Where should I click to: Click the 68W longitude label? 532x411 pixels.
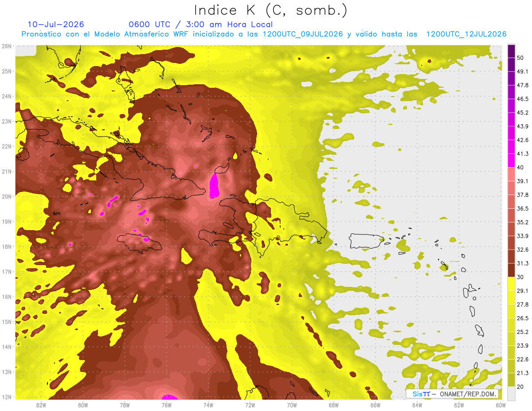333,405
